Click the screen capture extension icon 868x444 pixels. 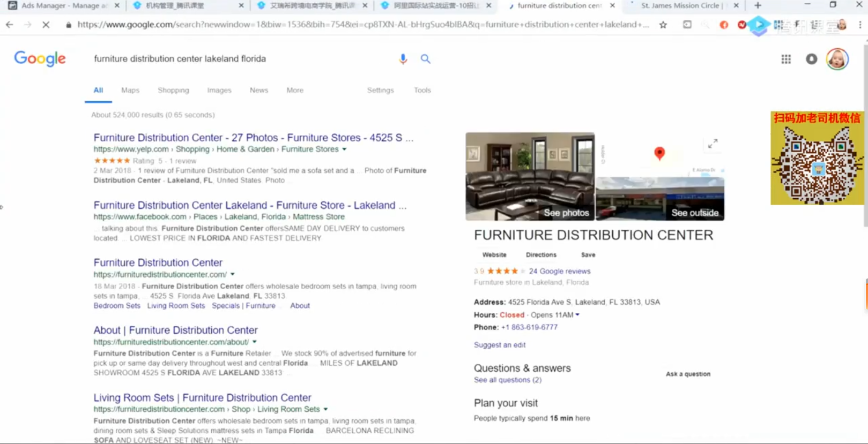[x=687, y=25]
